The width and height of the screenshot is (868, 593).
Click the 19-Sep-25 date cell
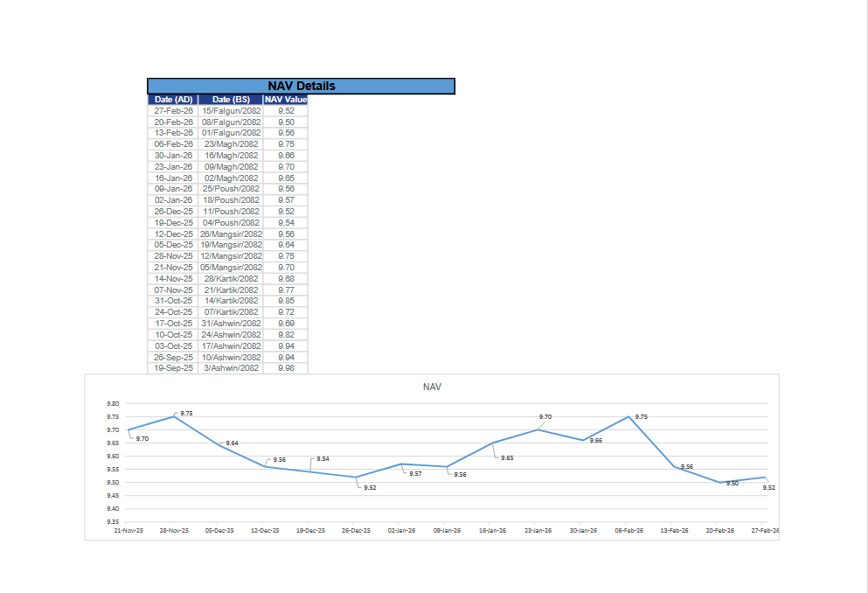point(173,368)
